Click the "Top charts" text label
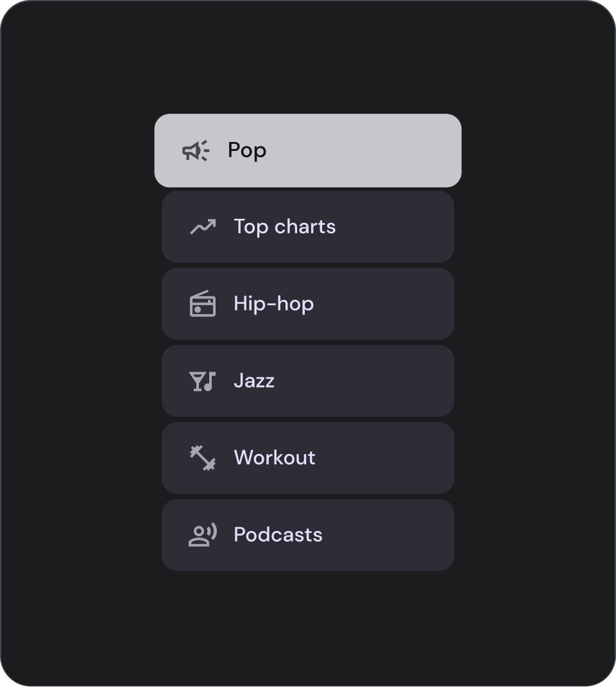Image resolution: width=616 pixels, height=687 pixels. coord(284,227)
